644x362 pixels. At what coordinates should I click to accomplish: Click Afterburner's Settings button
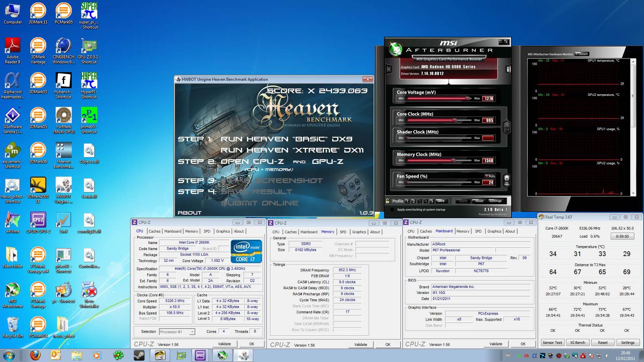click(495, 201)
